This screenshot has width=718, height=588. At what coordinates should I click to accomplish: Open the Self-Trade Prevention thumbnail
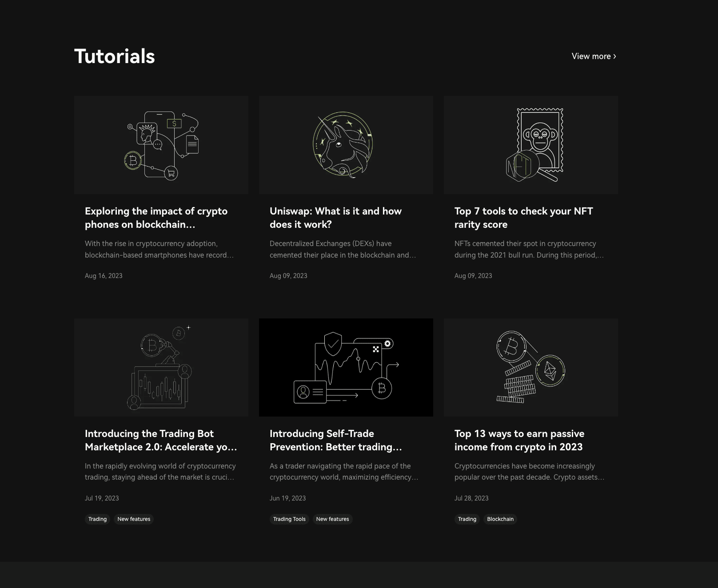pos(346,367)
